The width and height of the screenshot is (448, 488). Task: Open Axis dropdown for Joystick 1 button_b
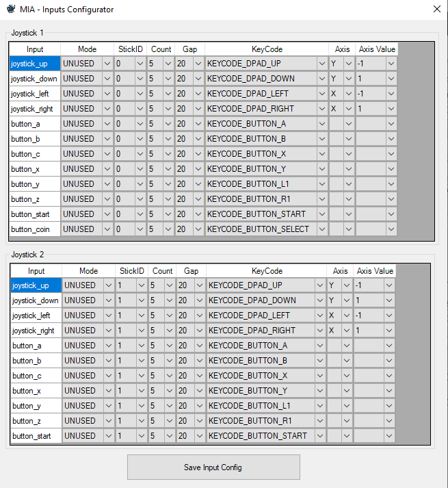point(349,139)
